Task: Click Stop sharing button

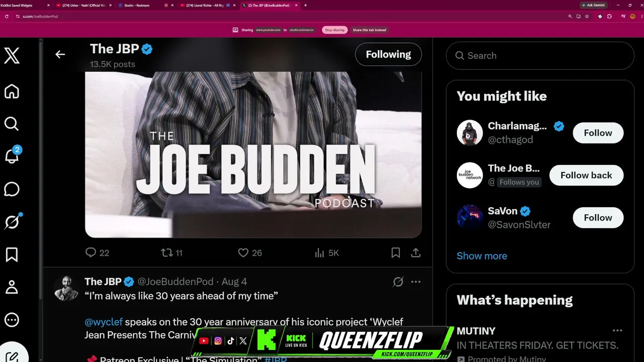Action: [x=335, y=30]
